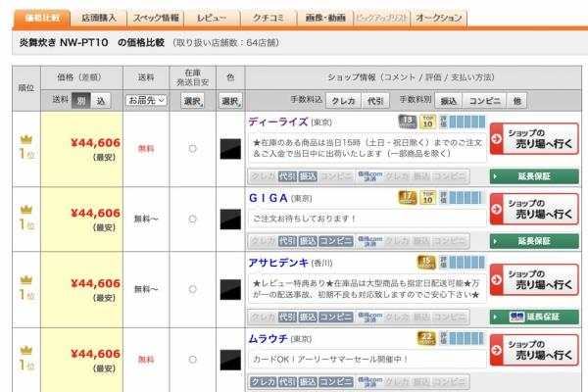Click the TOP 10 badge for ディーライズ
Viewport: 588px width, 392px height.
pos(428,122)
